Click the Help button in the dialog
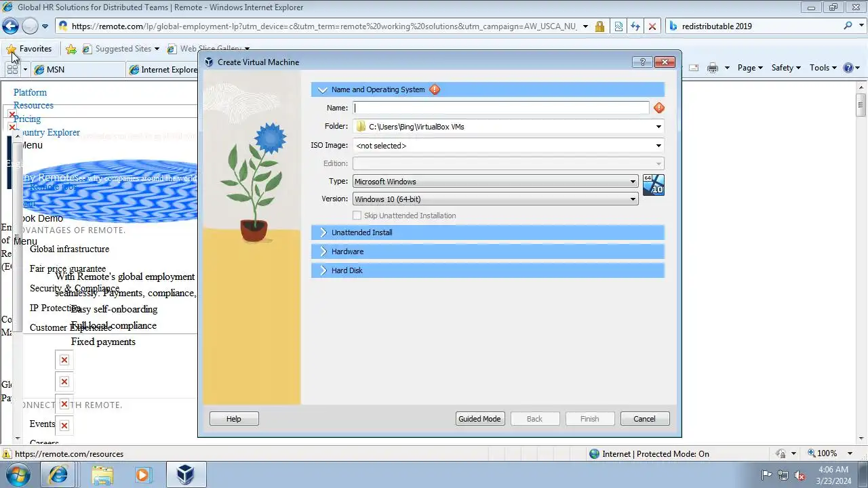 [x=234, y=419]
